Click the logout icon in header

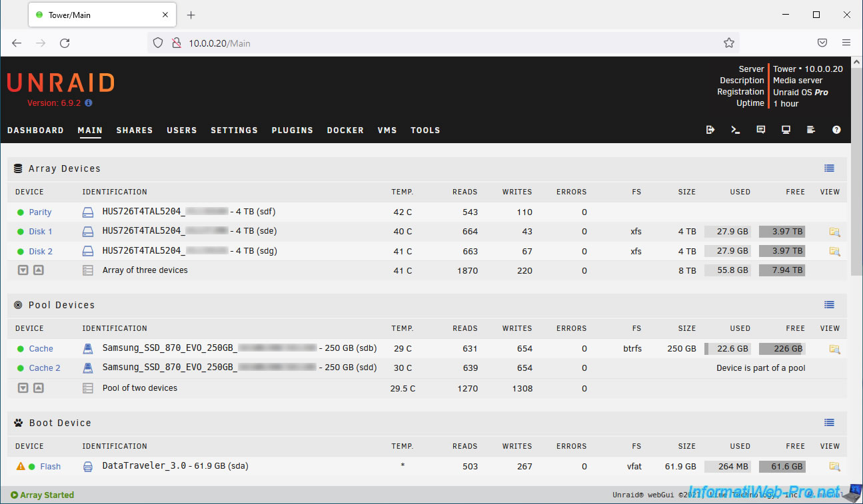tap(710, 130)
